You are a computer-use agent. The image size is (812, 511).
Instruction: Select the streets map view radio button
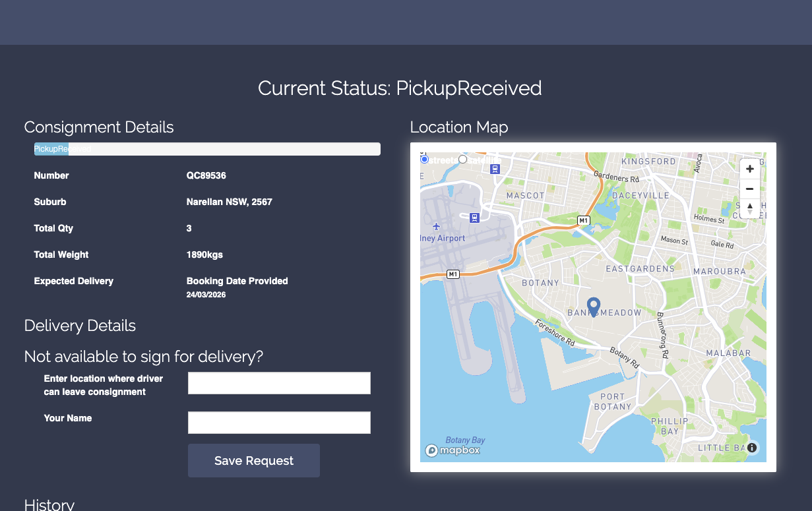(424, 160)
